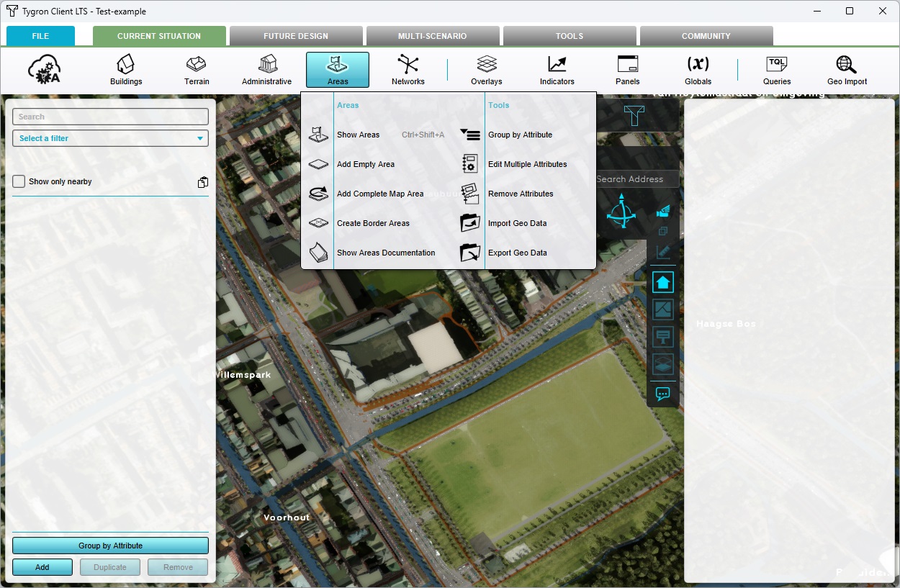
Task: Choose Add Empty Area from menu
Action: [x=366, y=164]
